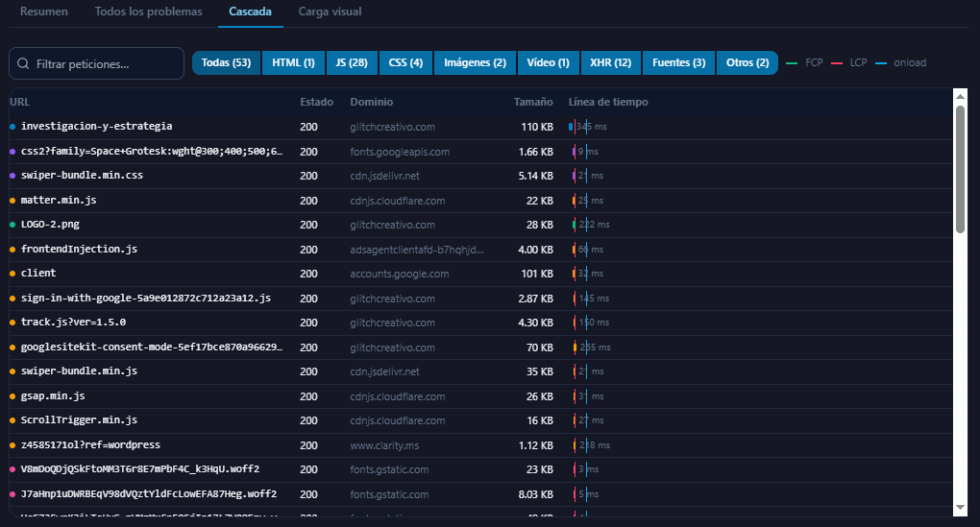This screenshot has width=980, height=527.
Task: Select the ScrollTrigger.min.js request
Action: click(x=481, y=420)
